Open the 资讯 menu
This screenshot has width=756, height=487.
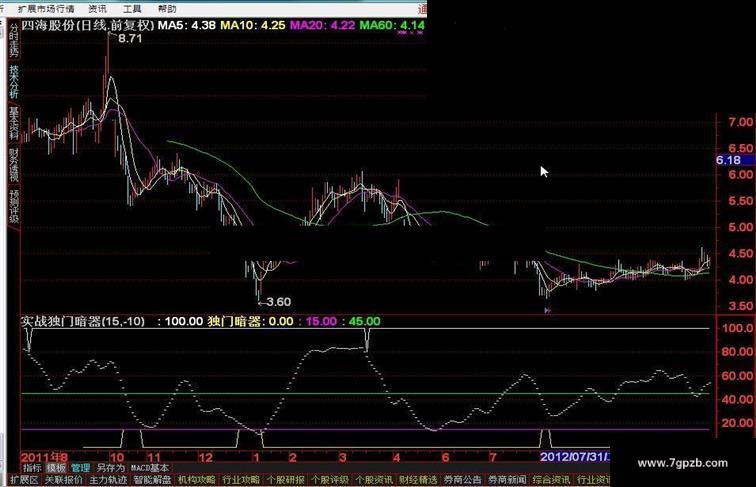(97, 9)
